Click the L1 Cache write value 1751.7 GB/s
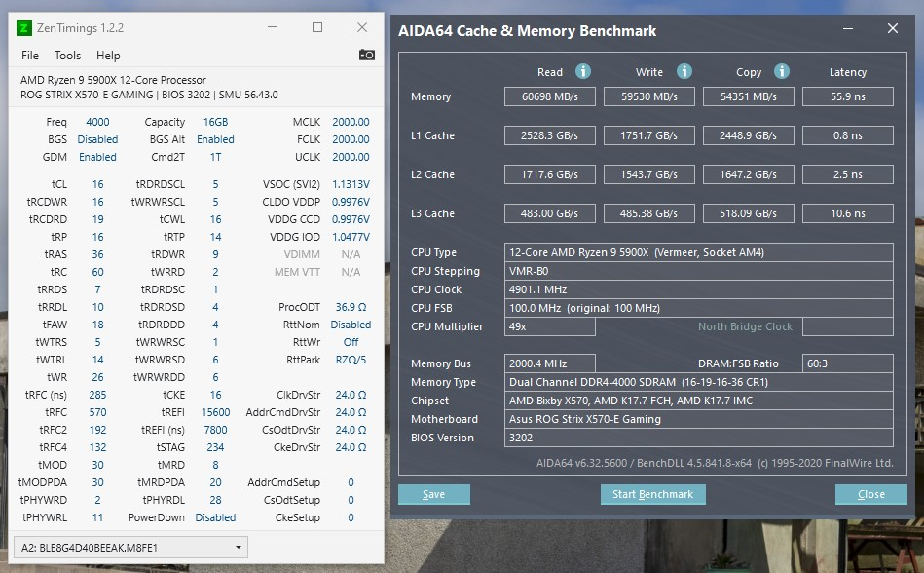 click(649, 135)
